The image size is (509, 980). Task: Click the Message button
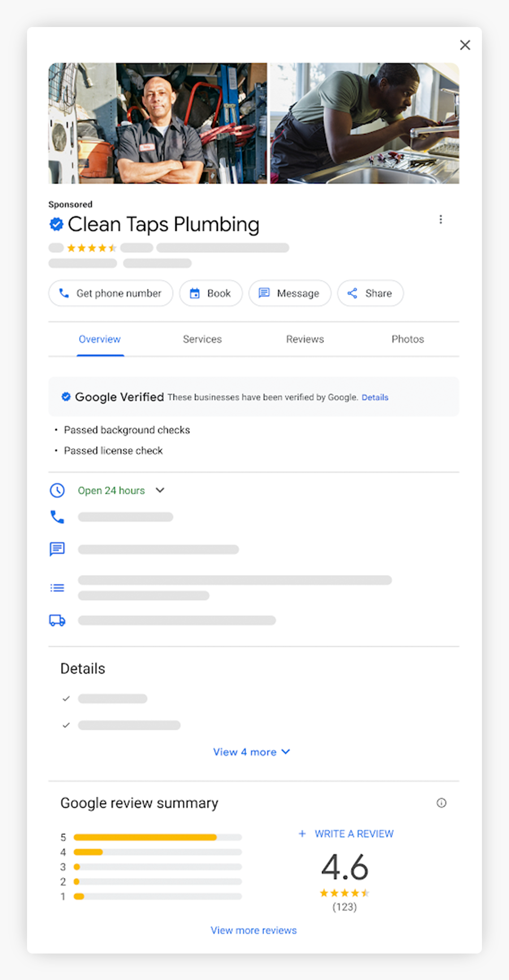(290, 293)
